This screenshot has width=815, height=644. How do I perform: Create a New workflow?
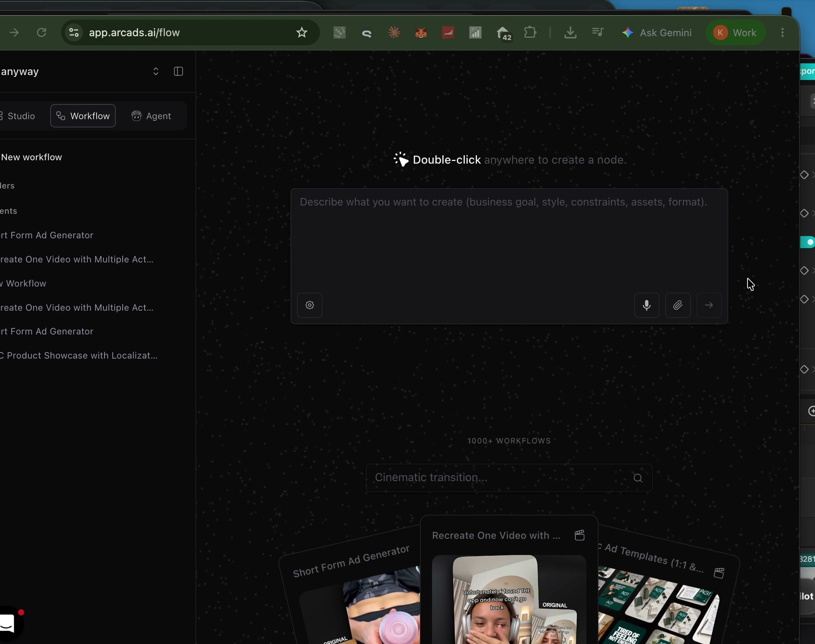32,157
